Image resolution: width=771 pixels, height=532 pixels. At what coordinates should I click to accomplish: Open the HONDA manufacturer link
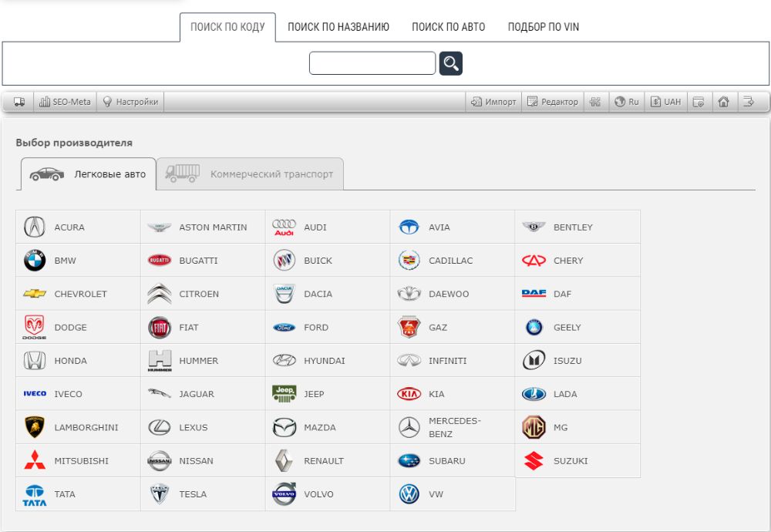[x=71, y=360]
